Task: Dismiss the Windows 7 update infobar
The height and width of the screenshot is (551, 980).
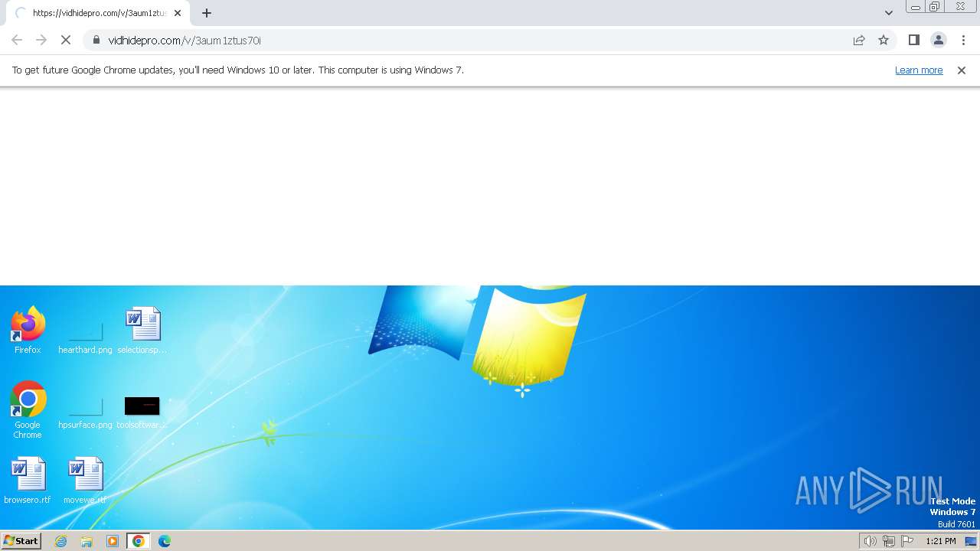Action: 962,70
